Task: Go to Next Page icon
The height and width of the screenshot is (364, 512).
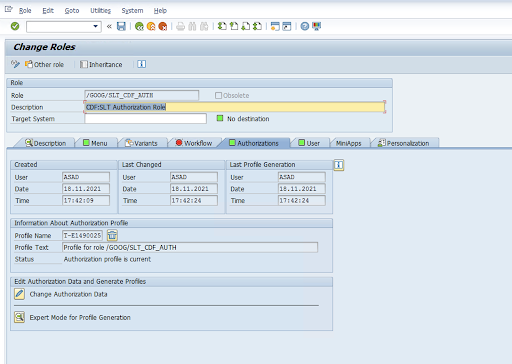Action: (x=246, y=26)
